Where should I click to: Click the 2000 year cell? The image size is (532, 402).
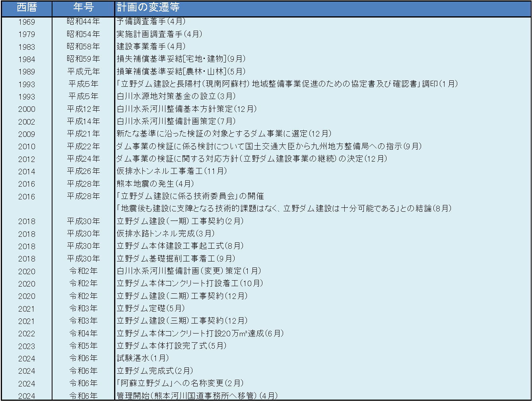27,109
